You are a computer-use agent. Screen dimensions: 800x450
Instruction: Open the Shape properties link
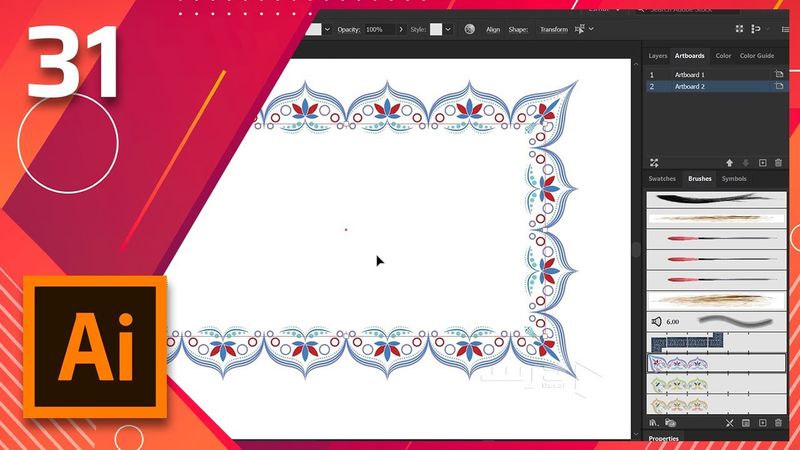pos(518,30)
